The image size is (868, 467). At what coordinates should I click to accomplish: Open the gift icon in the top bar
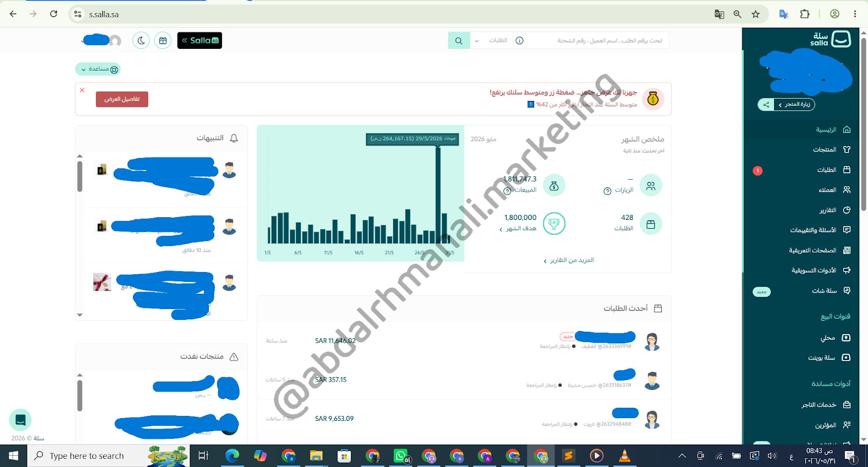pos(163,41)
